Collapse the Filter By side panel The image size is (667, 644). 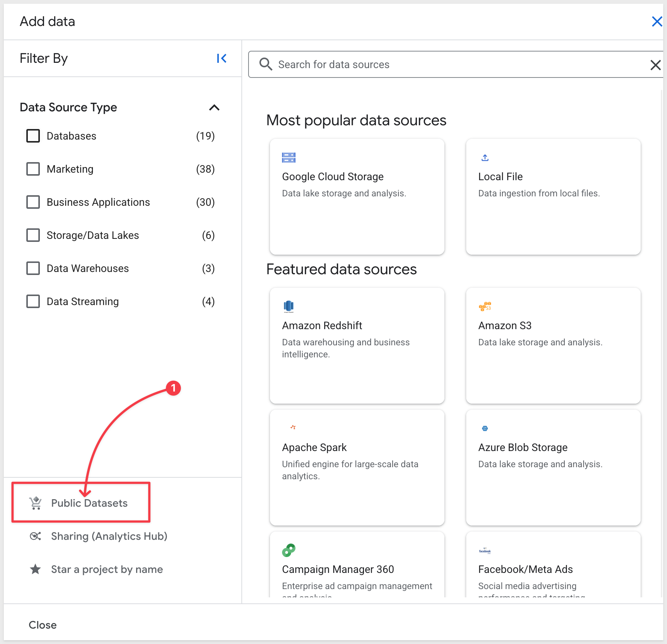221,58
